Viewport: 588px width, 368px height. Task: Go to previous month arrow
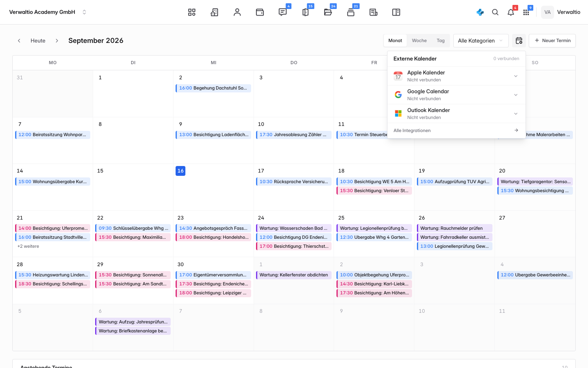pos(19,40)
